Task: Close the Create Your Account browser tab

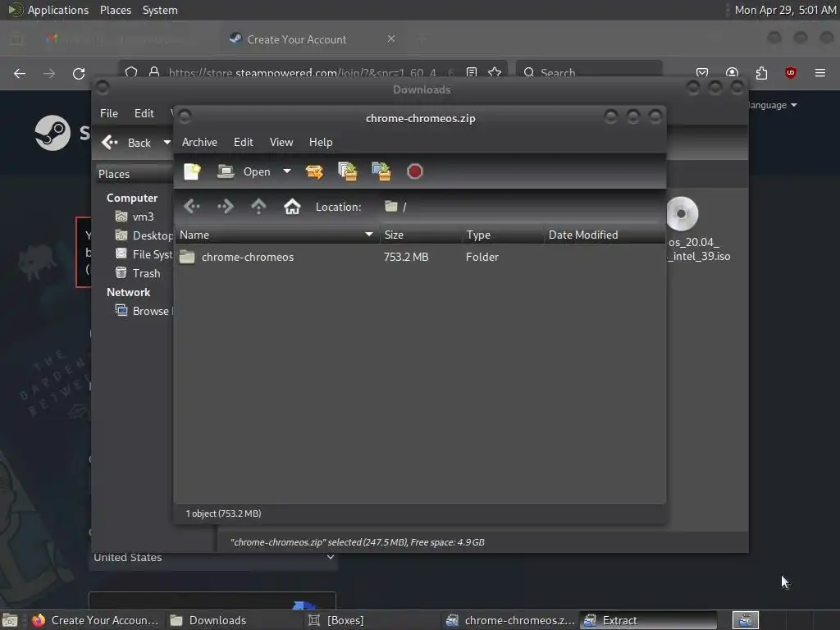Action: 391,39
